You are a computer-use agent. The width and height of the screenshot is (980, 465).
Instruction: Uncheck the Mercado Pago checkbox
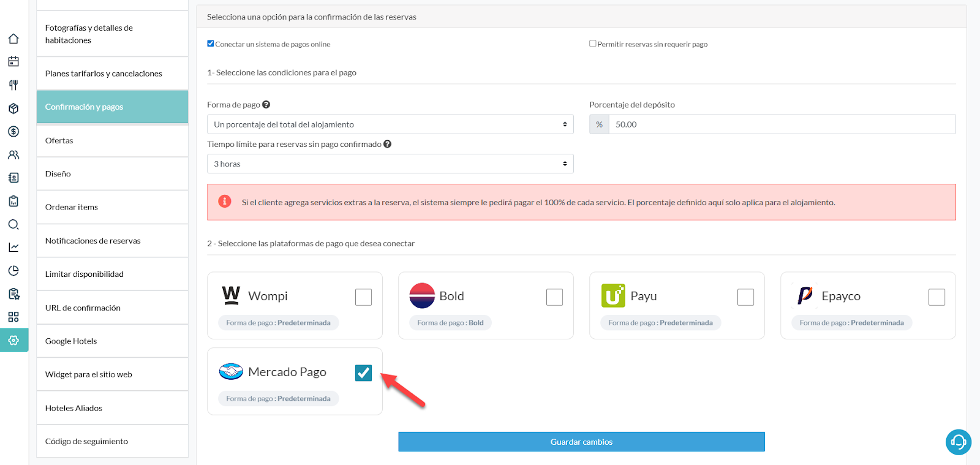pos(363,372)
